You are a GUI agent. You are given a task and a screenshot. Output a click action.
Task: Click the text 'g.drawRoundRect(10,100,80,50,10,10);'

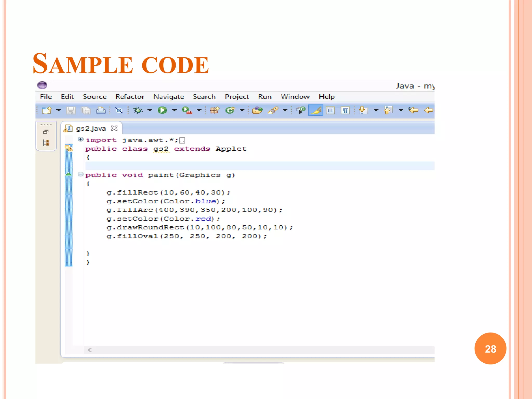tap(199, 228)
